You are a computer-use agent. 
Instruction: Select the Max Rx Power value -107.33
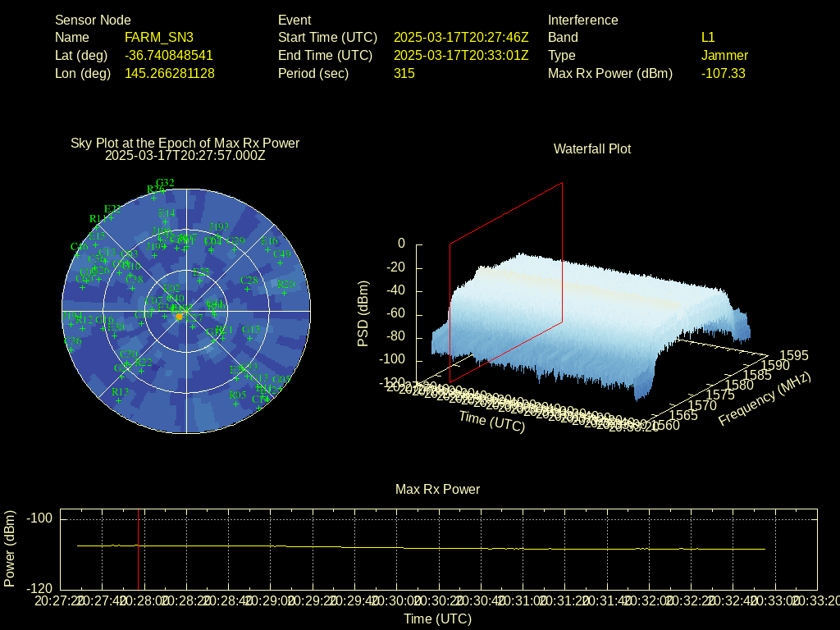723,74
